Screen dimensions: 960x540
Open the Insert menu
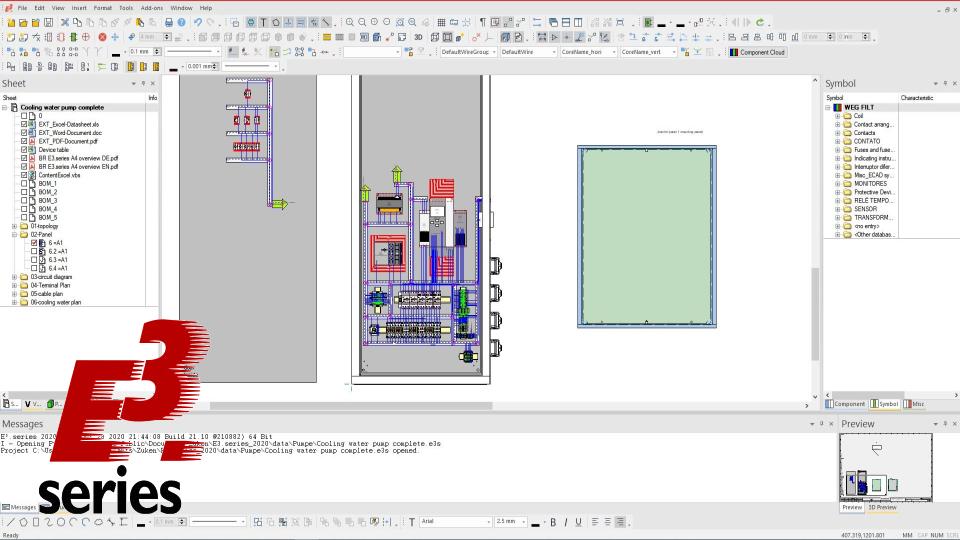[79, 8]
